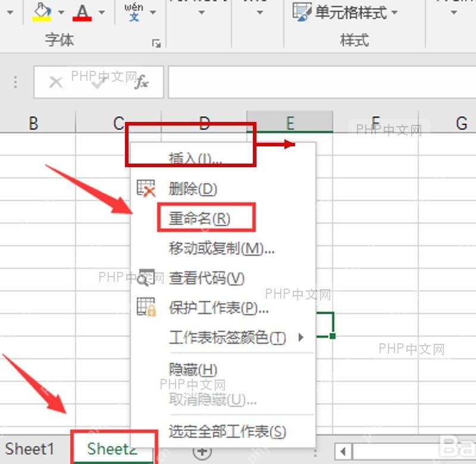Click the wén phonetic guide icon
The width and height of the screenshot is (476, 464).
133,12
